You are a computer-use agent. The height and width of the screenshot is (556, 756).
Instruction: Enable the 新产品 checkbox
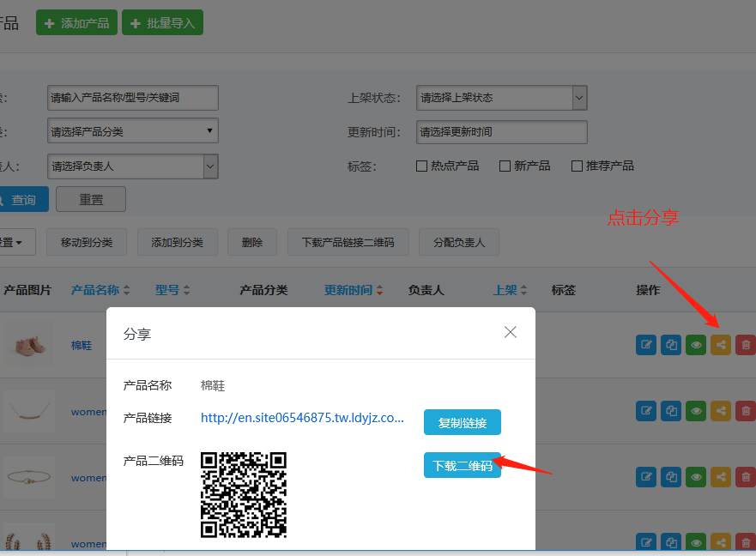504,166
